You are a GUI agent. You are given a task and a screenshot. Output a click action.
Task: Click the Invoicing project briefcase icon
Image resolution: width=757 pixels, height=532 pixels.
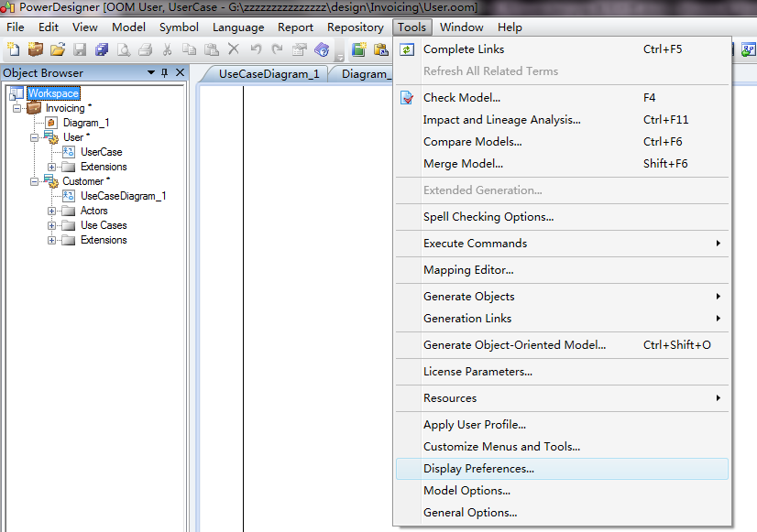pos(34,107)
